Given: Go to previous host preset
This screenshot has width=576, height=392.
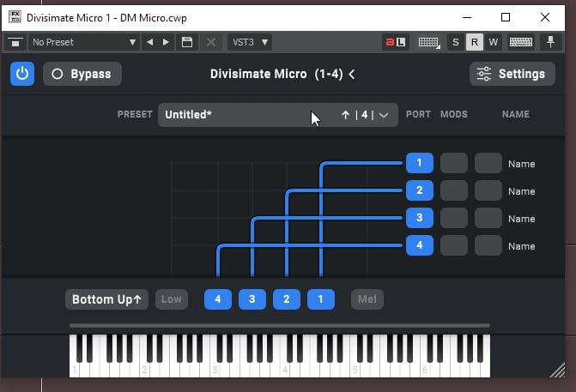Looking at the screenshot, I should (x=150, y=42).
